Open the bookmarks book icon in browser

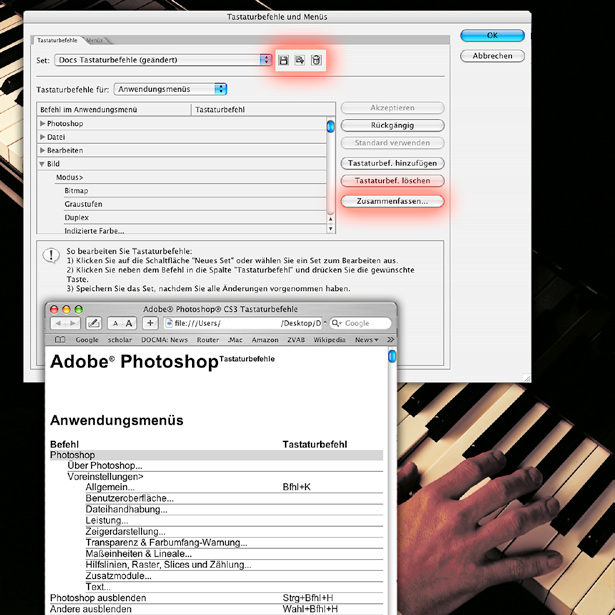(60, 340)
